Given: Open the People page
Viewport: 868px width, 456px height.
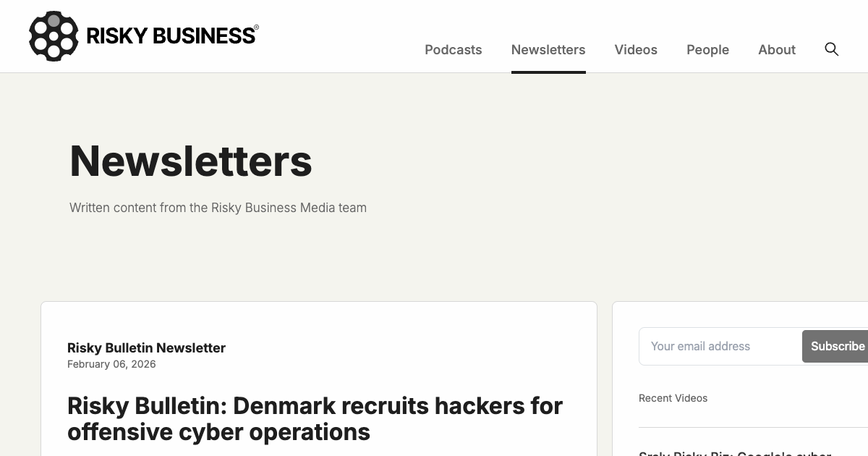Looking at the screenshot, I should [707, 49].
